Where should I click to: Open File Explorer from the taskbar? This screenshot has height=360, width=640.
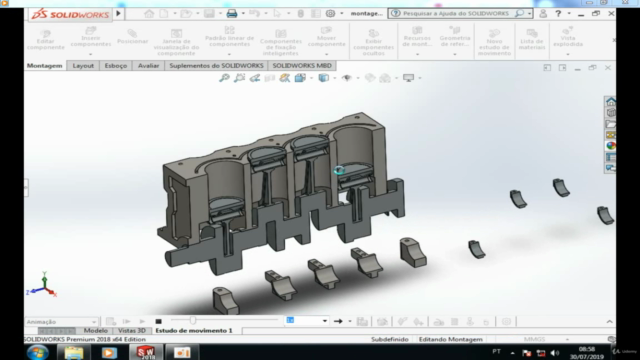tap(74, 352)
